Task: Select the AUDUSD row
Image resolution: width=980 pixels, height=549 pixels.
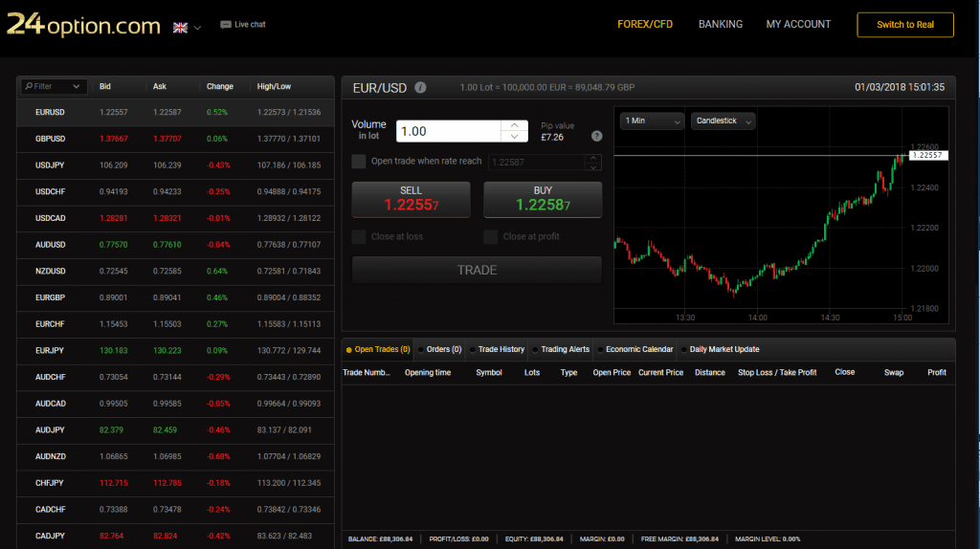Action: point(176,245)
